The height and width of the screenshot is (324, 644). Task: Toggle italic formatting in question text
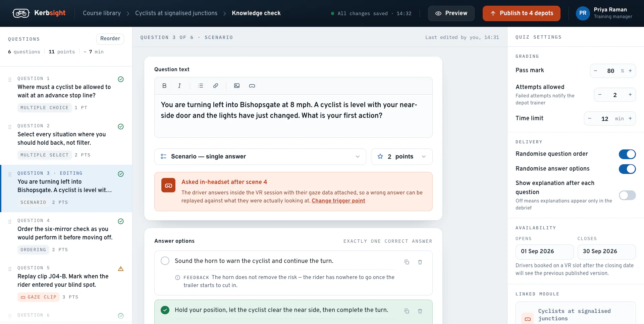179,86
